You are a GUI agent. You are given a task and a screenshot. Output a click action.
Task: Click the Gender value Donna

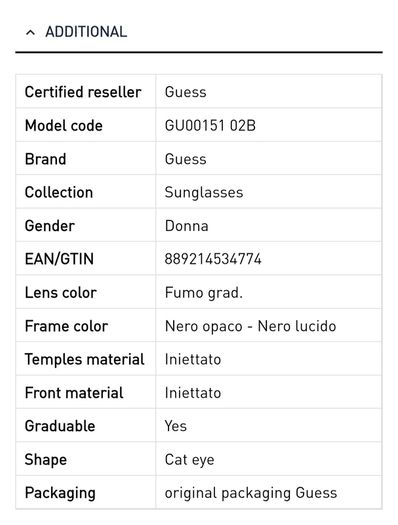click(x=186, y=226)
